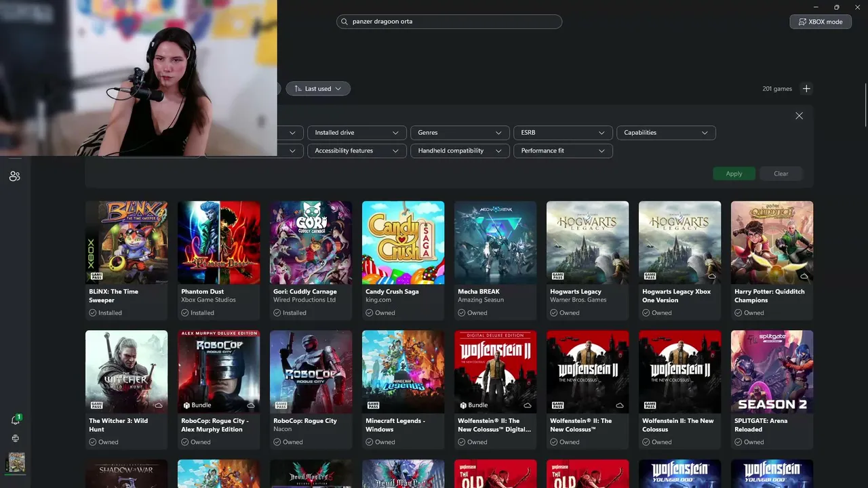This screenshot has height=488, width=868.
Task: Click the Hogwarts Legacy Xbox One Version title
Action: pos(677,296)
